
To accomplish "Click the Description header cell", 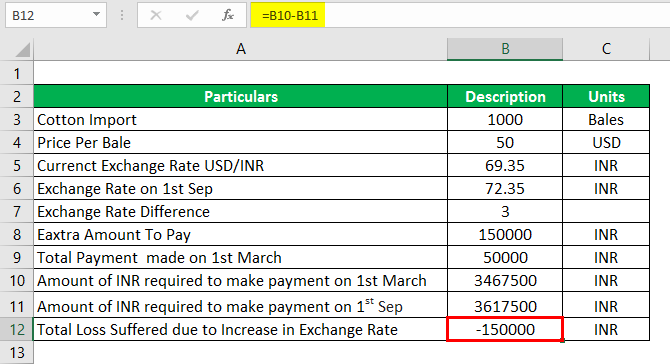I will pyautogui.click(x=505, y=97).
